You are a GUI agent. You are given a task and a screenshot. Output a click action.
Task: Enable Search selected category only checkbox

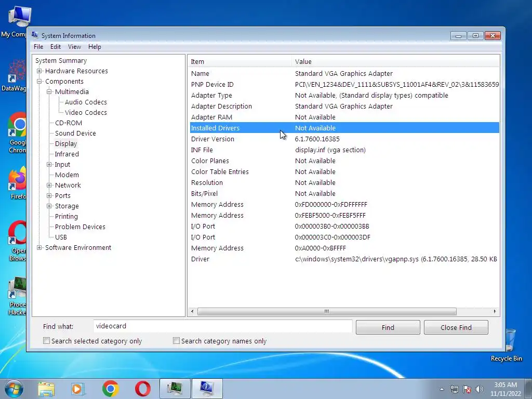click(46, 341)
